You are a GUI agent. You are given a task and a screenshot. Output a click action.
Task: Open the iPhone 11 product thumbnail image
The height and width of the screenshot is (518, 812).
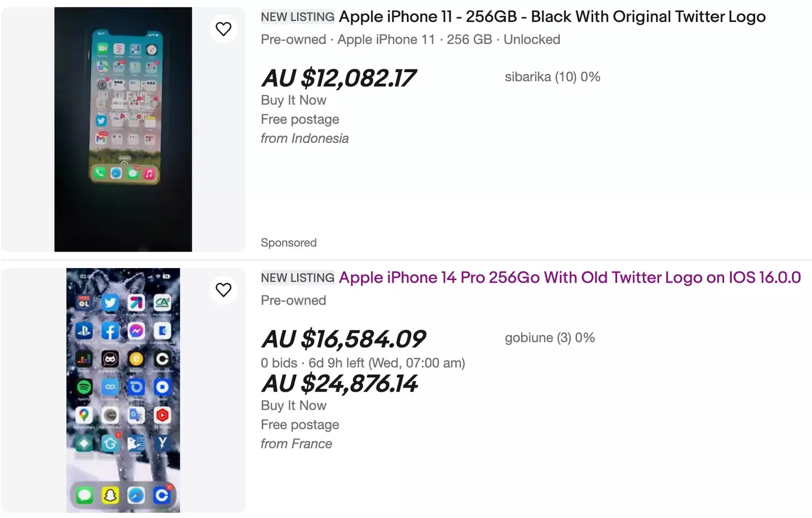(123, 129)
